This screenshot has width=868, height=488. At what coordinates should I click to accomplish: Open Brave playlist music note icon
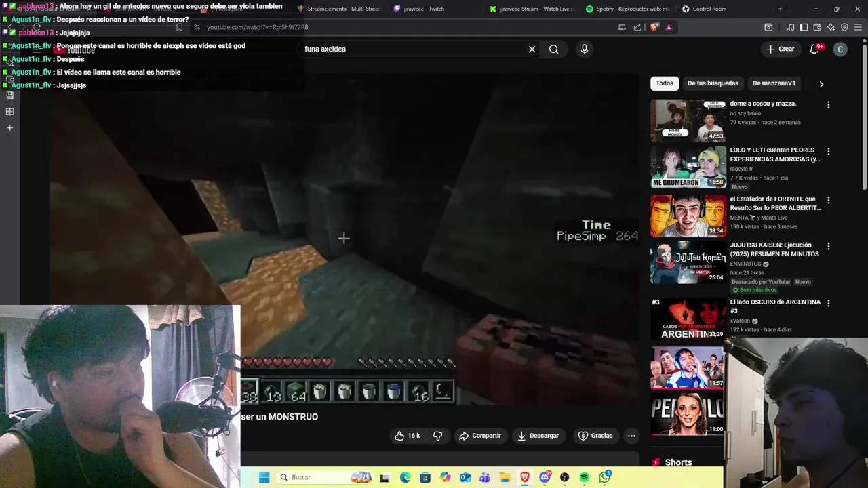click(x=790, y=27)
